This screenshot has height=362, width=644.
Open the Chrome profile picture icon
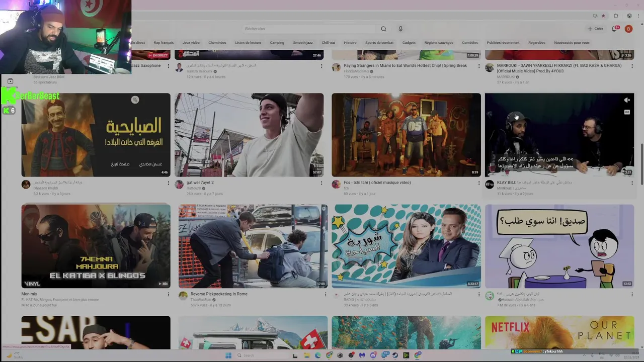629,16
